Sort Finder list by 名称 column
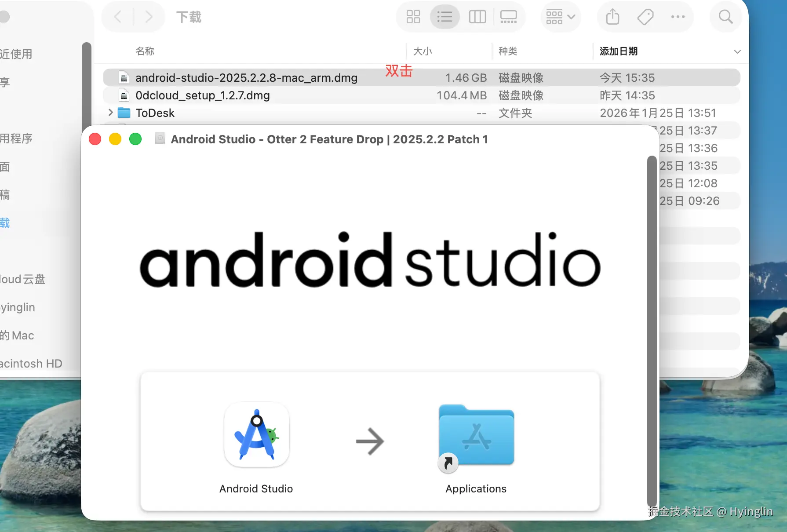 [145, 51]
